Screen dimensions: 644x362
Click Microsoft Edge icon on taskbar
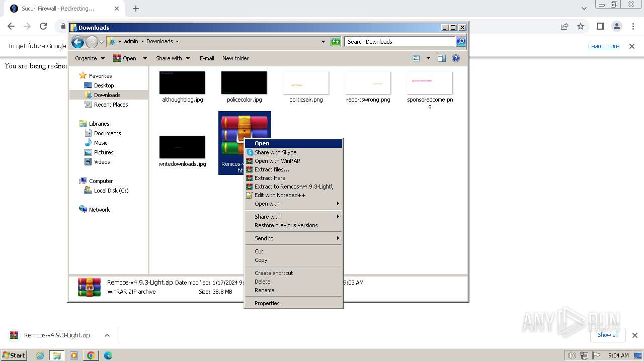(108, 355)
